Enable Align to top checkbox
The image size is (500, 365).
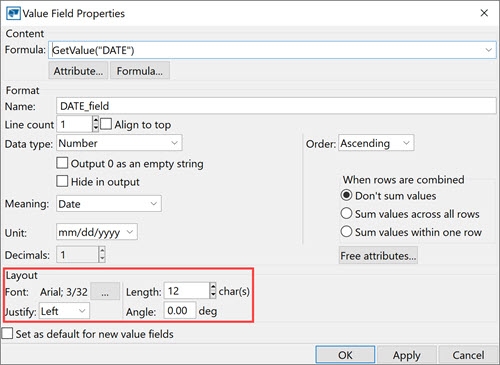tap(106, 124)
